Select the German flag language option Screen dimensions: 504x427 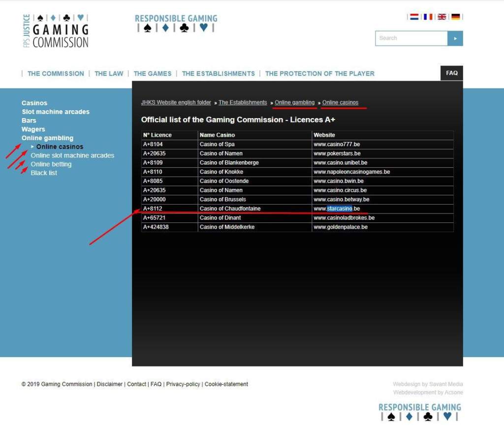pos(455,17)
